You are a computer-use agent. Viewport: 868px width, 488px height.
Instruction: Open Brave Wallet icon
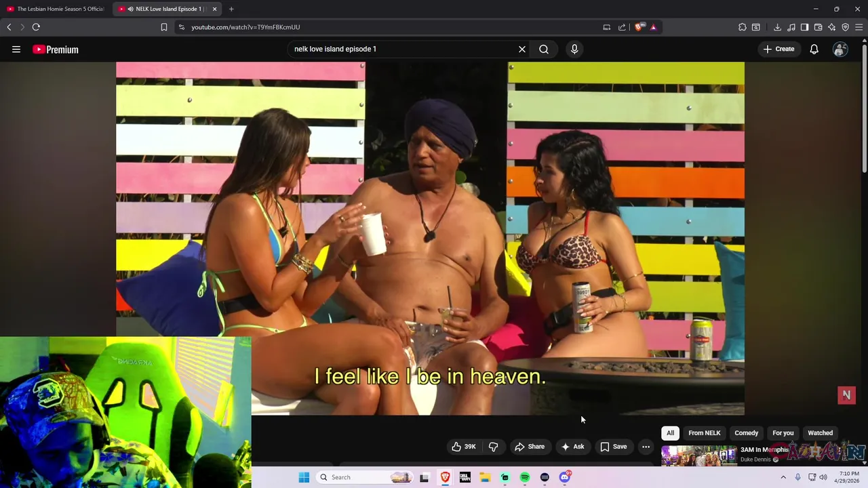(818, 27)
